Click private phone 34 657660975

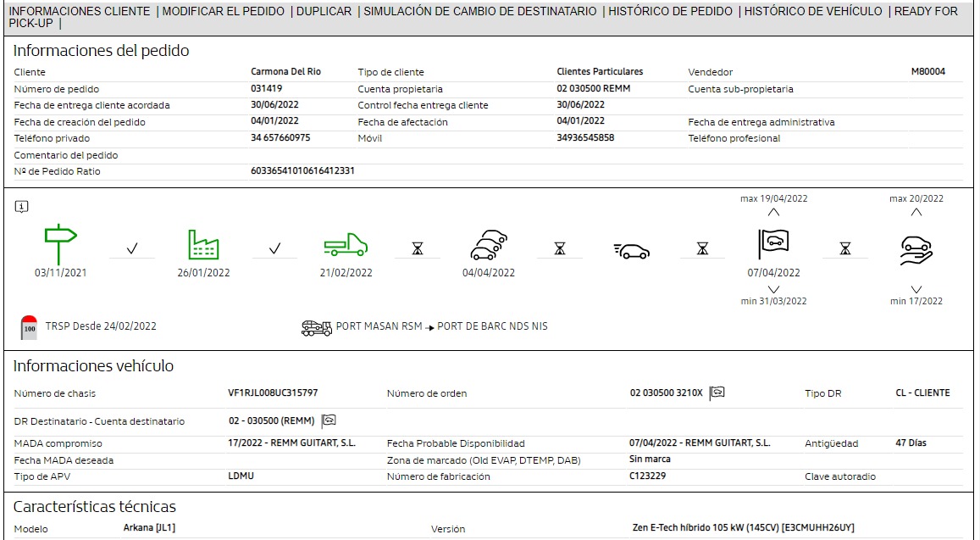pyautogui.click(x=280, y=137)
